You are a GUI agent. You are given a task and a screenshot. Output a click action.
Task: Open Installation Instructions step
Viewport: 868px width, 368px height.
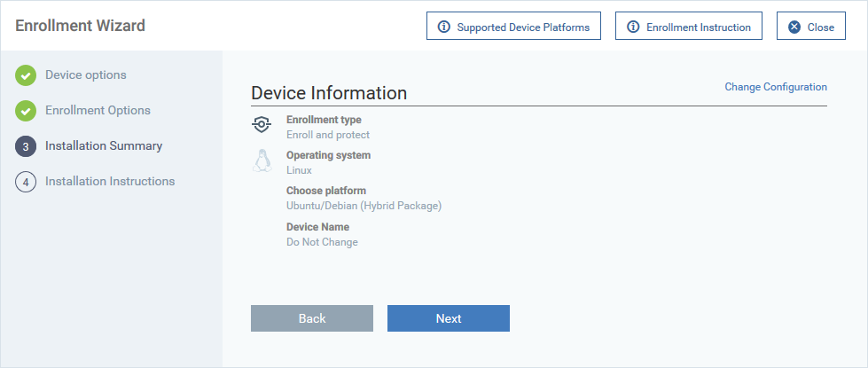[110, 182]
